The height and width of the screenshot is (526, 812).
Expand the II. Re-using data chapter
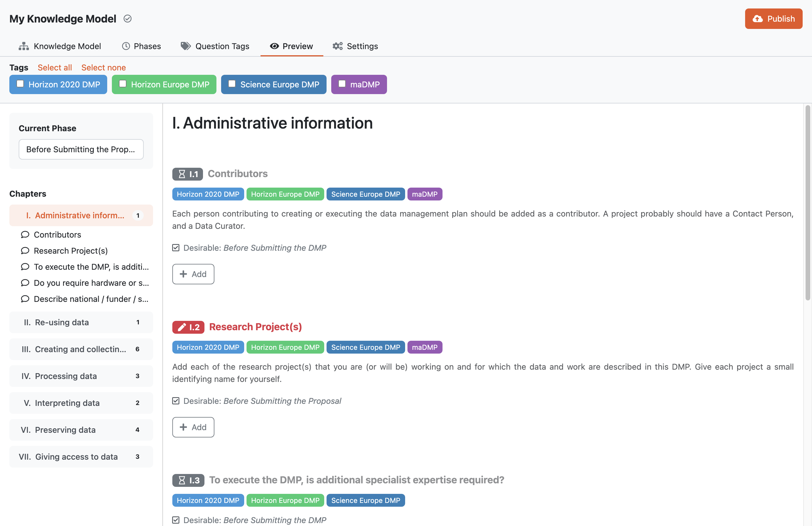(x=81, y=322)
